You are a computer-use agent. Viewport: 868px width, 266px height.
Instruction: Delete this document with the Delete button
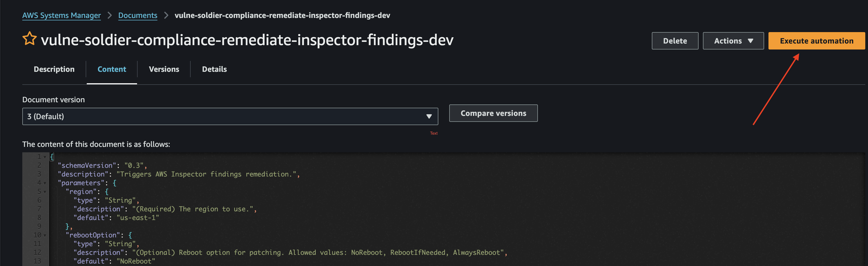pyautogui.click(x=675, y=41)
